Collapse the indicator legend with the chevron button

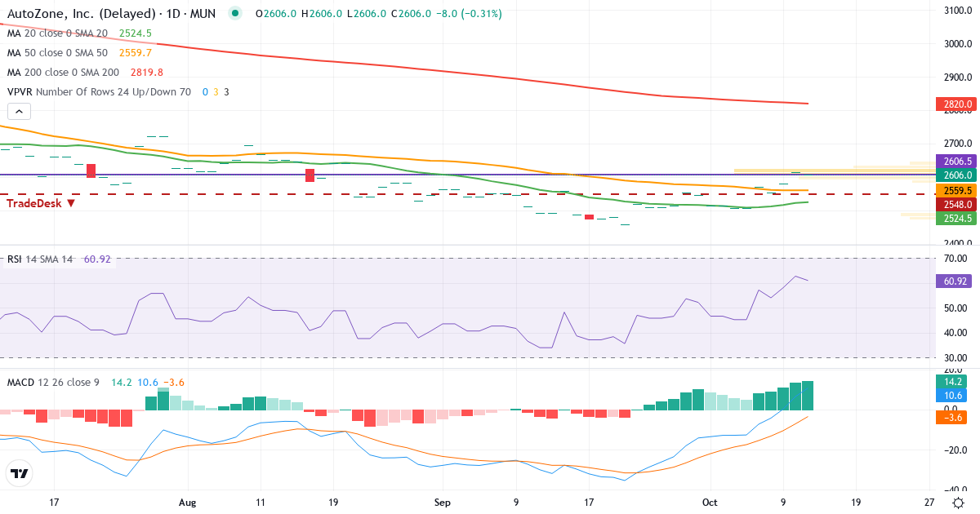coord(20,112)
